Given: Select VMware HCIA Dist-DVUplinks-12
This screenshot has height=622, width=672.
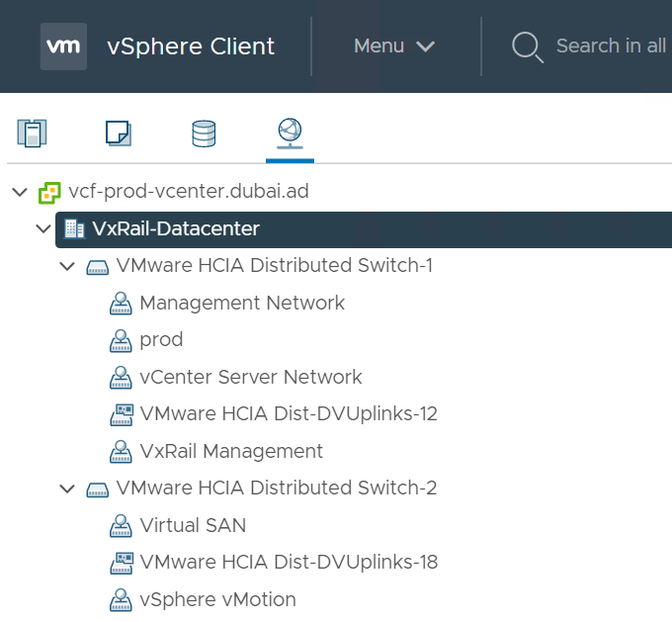Looking at the screenshot, I should 288,413.
